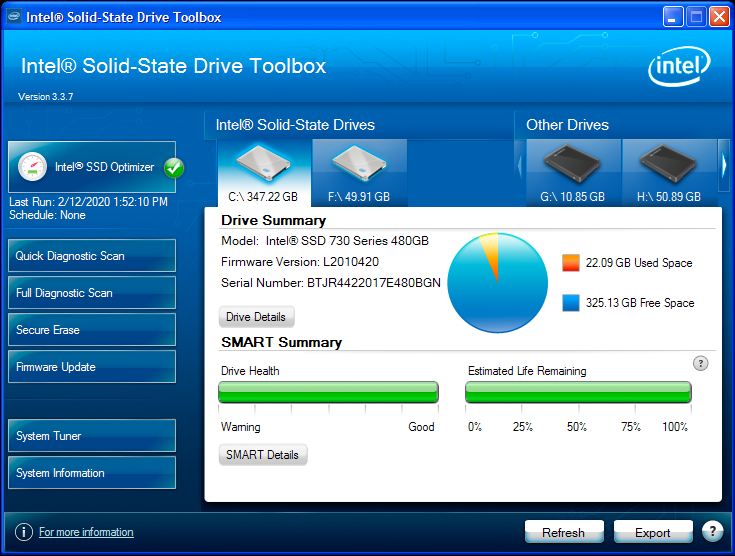Viewport: 735px width, 556px height.
Task: Click the Version 3.3.7 label
Action: pyautogui.click(x=45, y=97)
